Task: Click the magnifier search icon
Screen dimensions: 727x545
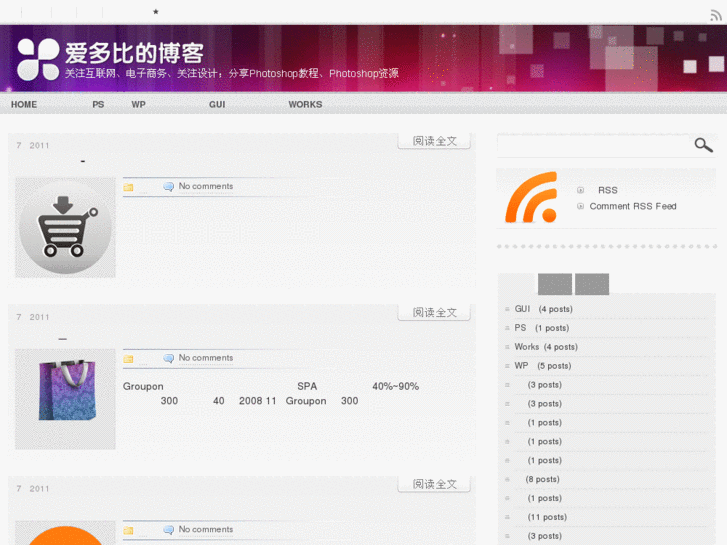Action: point(703,145)
